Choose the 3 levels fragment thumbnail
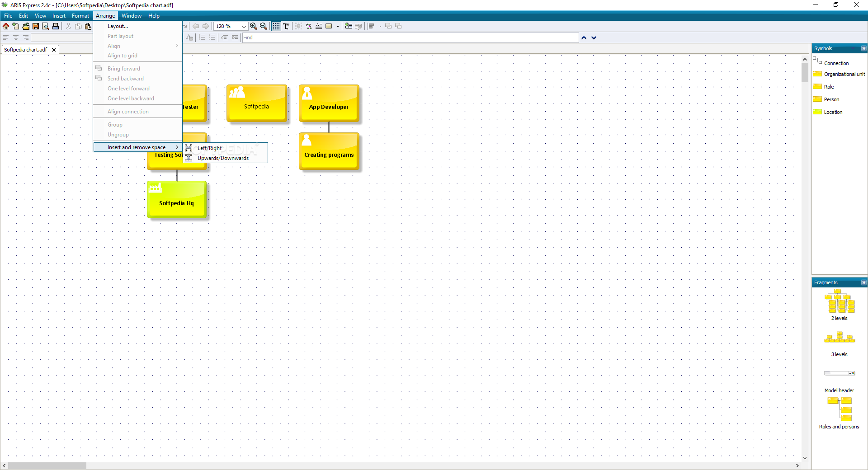868x470 pixels. tap(840, 337)
